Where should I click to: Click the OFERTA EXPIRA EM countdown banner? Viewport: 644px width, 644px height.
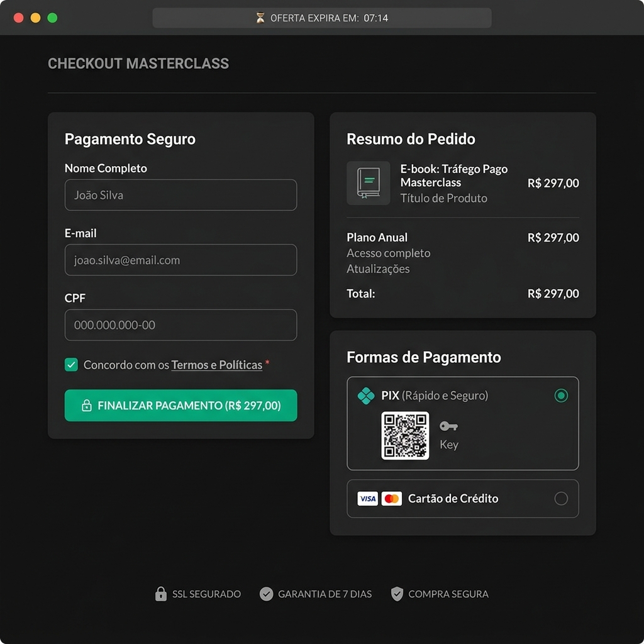tap(322, 18)
